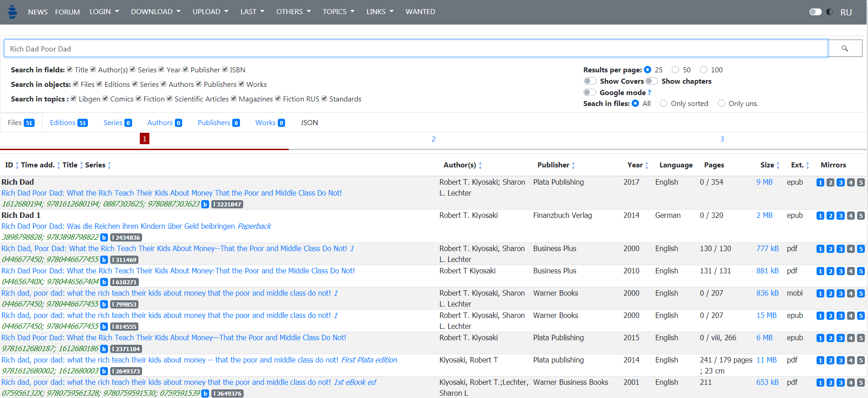Viewport: 868px width, 398px height.
Task: Expand the DOWNLOAD dropdown menu
Action: 156,12
